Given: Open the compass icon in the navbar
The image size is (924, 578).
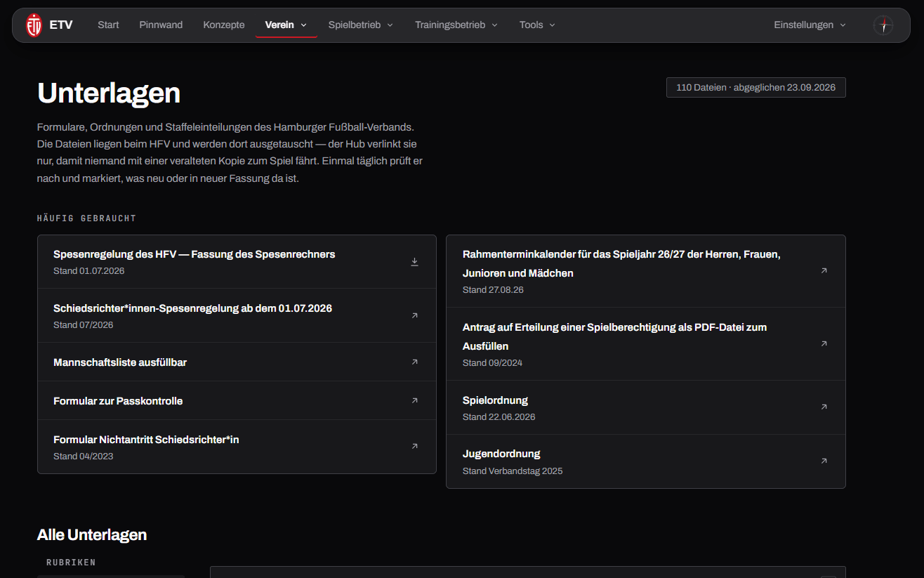Looking at the screenshot, I should (x=883, y=25).
